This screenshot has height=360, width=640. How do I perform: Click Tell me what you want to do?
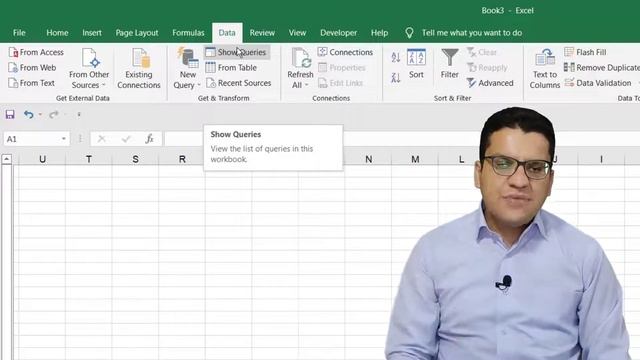click(x=471, y=33)
